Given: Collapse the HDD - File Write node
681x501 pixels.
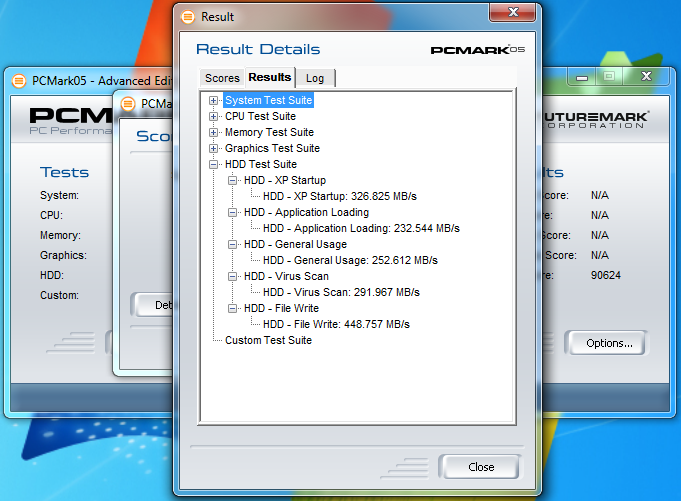Looking at the screenshot, I should [232, 308].
